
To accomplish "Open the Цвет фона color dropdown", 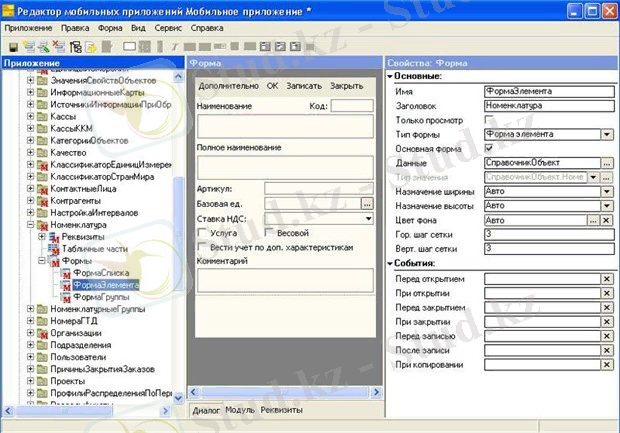I will coord(593,220).
